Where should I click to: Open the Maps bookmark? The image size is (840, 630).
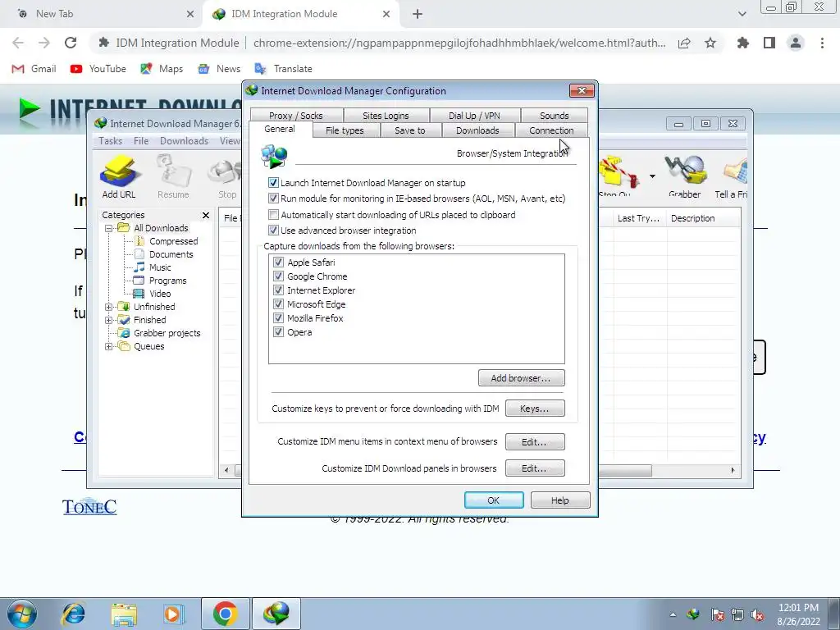tap(162, 69)
